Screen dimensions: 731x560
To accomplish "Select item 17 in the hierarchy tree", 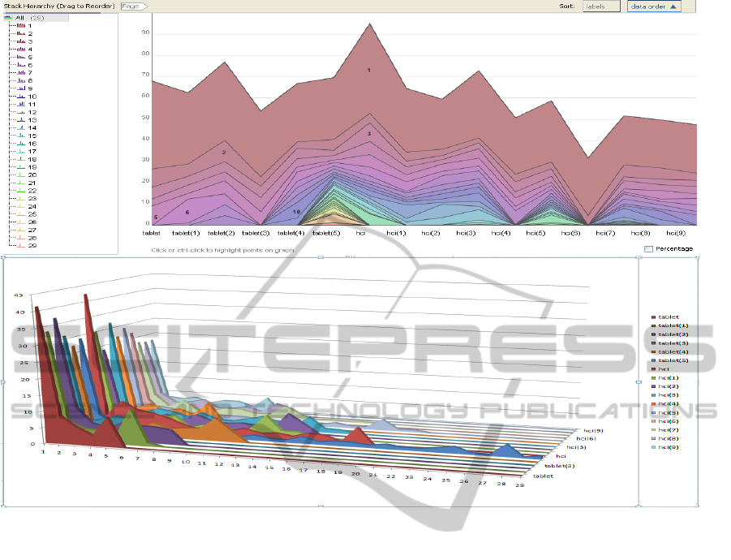I will click(32, 152).
